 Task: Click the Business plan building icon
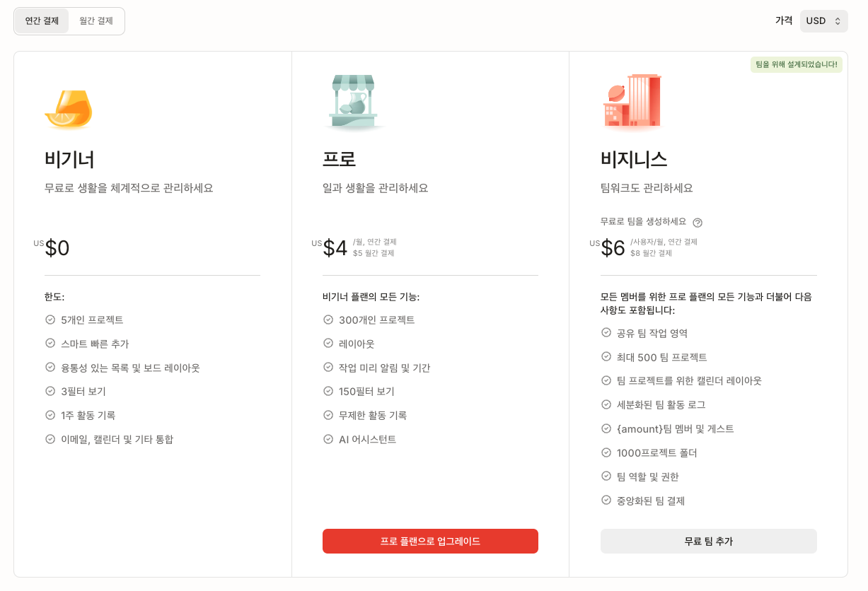(632, 102)
